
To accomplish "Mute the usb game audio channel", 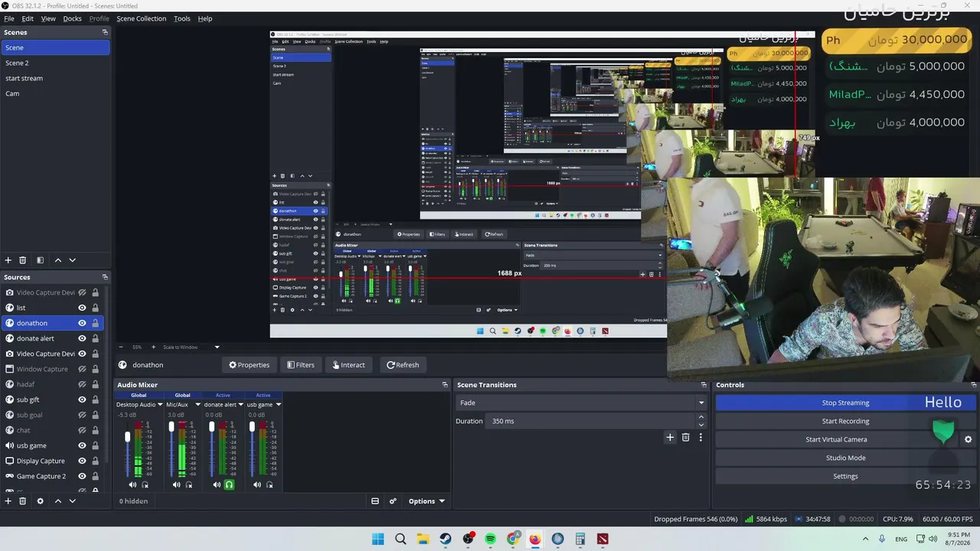I will [x=257, y=484].
